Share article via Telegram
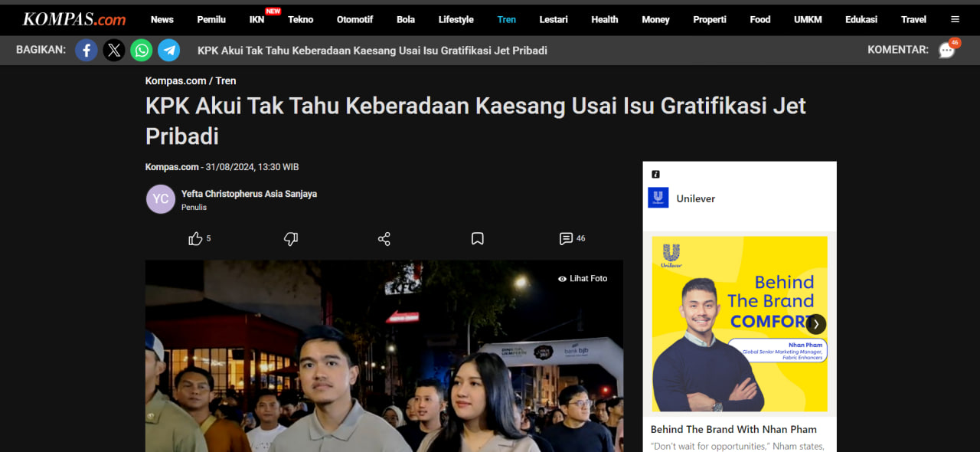The width and height of the screenshot is (980, 452). (x=169, y=51)
